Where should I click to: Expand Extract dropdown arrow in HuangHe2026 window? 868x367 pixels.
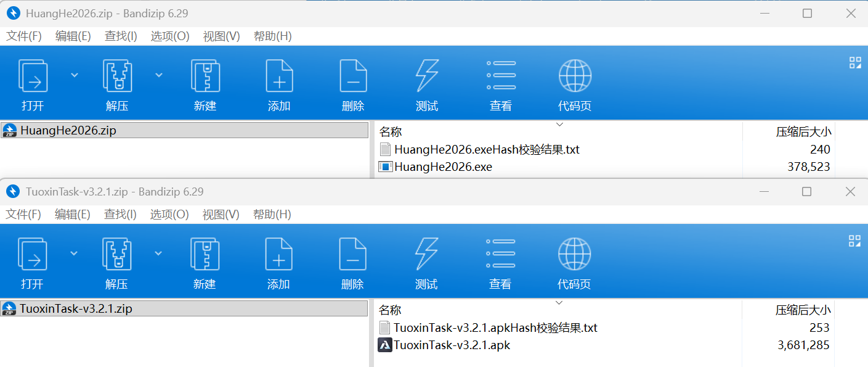tap(159, 75)
